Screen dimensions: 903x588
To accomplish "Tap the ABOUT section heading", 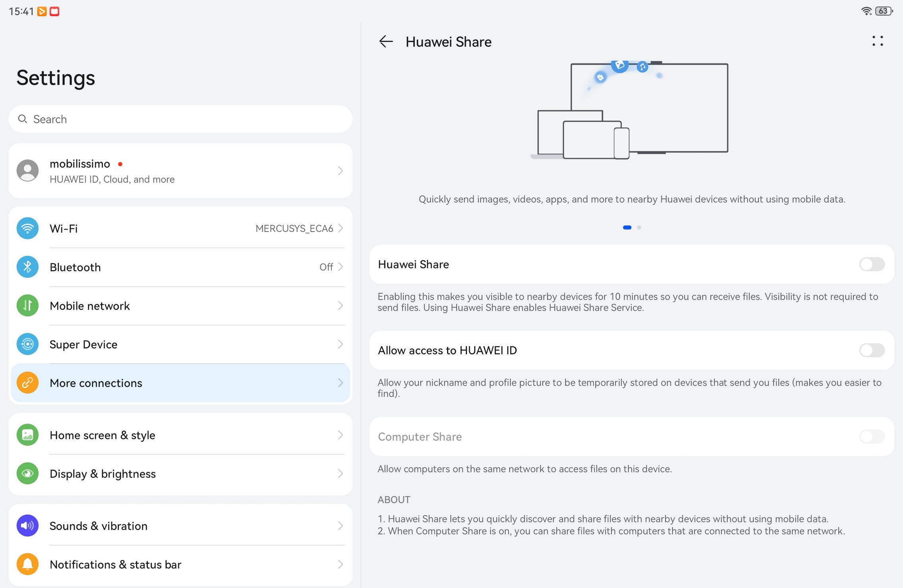I will pyautogui.click(x=394, y=499).
